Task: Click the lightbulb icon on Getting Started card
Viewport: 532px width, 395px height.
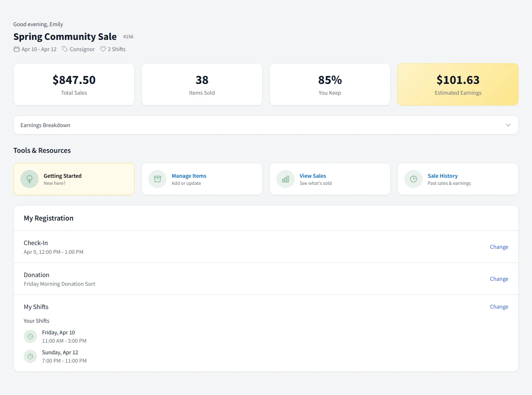Action: (30, 179)
